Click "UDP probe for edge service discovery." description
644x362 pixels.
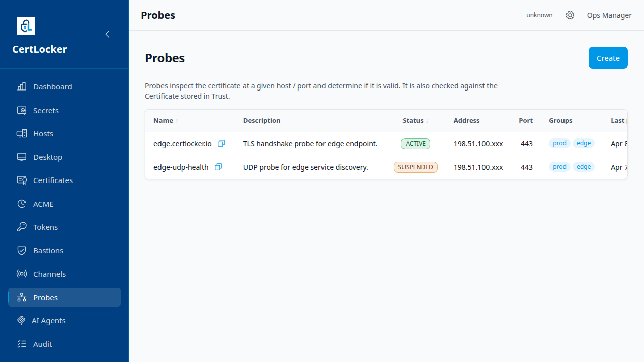305,167
